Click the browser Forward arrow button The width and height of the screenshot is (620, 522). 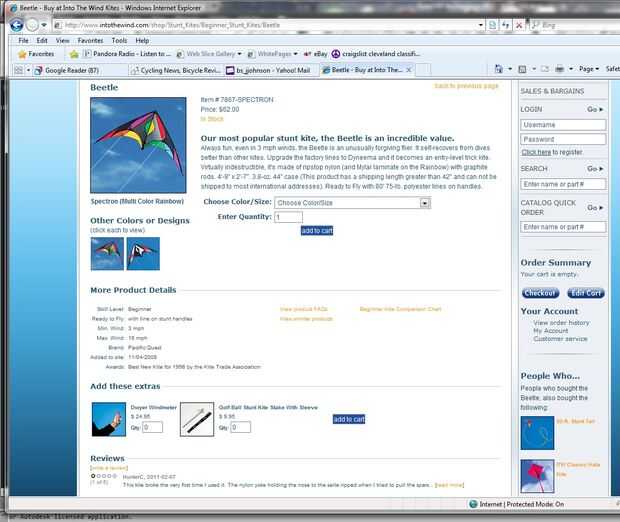32,25
